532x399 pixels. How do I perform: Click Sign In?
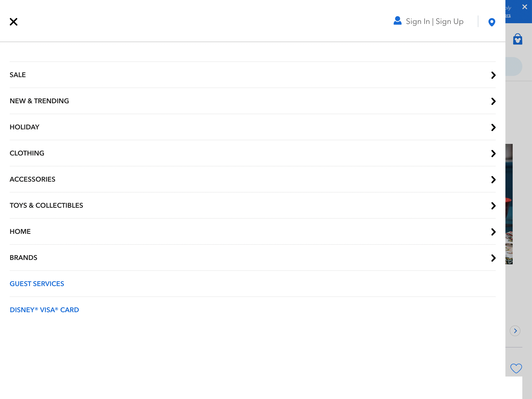[x=418, y=21]
